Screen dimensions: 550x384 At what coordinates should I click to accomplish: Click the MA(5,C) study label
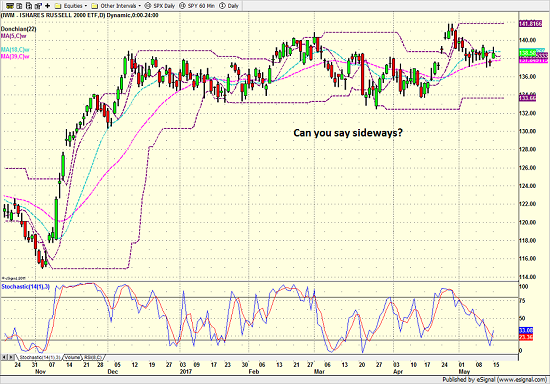pyautogui.click(x=14, y=36)
